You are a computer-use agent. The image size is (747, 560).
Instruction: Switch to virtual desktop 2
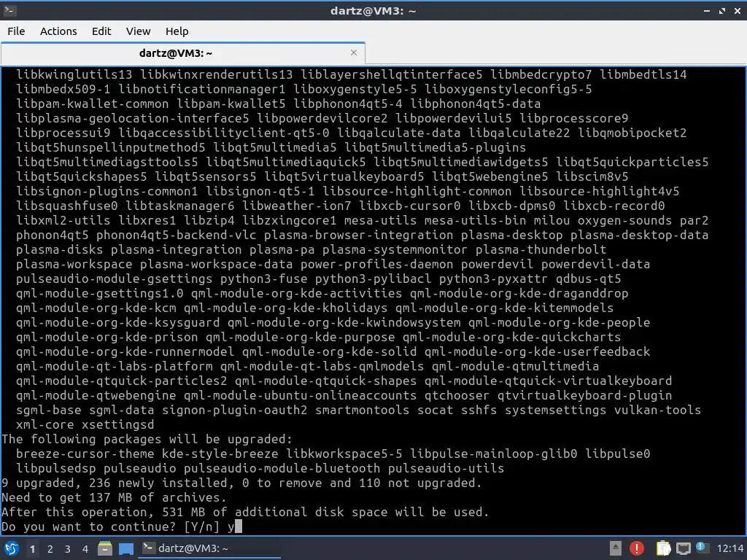[x=50, y=549]
